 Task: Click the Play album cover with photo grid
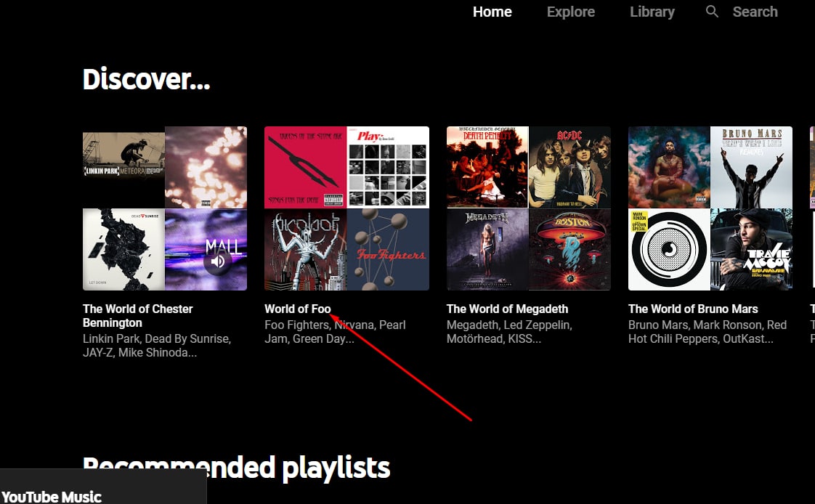[389, 167]
